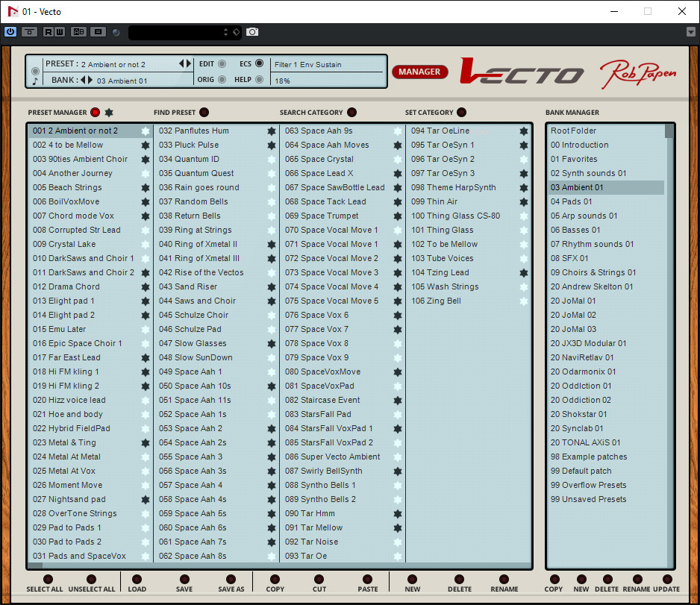Screen dimensions: 700x605
Task: Click the star icon beside 094 Tar OeLine
Action: [524, 131]
